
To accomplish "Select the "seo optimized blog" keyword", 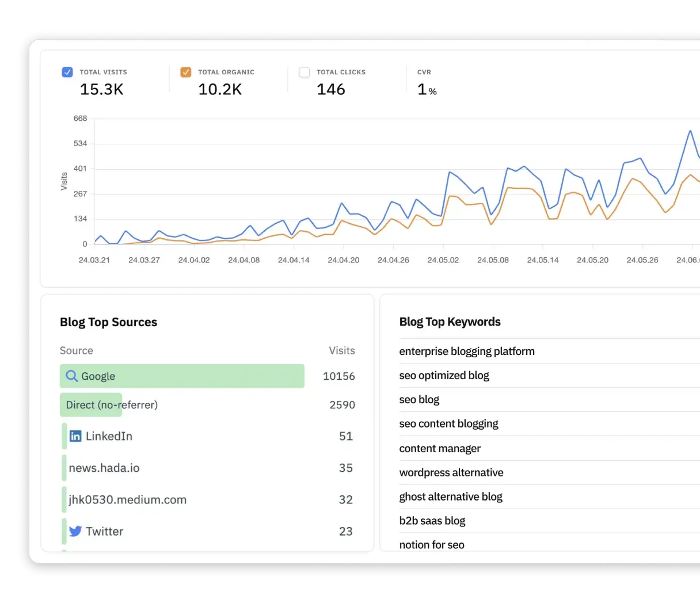I will (x=444, y=375).
